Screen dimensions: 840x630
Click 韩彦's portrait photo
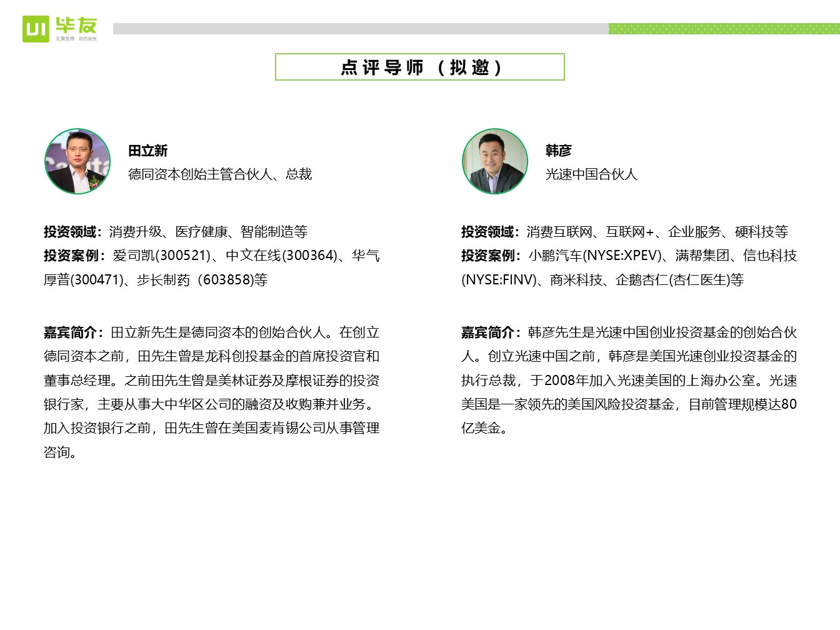coord(495,161)
